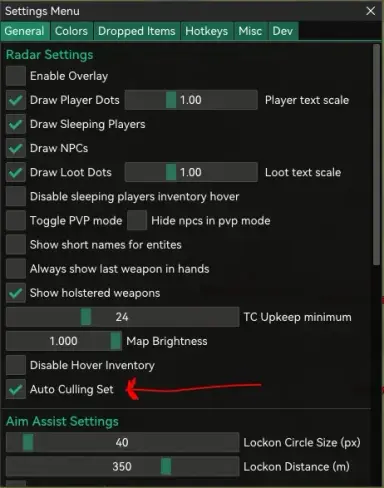Enable Toggle PVP mode checkbox

pos(16,221)
